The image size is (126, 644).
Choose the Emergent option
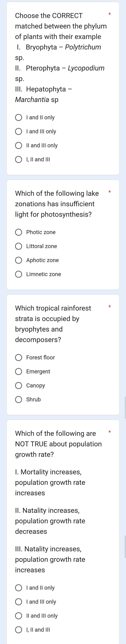coord(19,372)
